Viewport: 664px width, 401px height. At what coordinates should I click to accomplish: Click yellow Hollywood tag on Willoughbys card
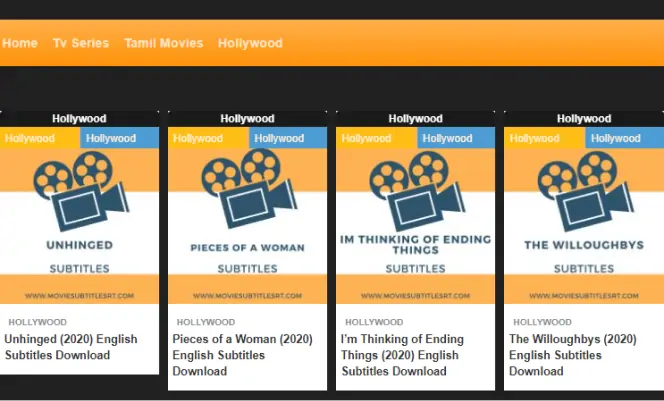click(545, 138)
